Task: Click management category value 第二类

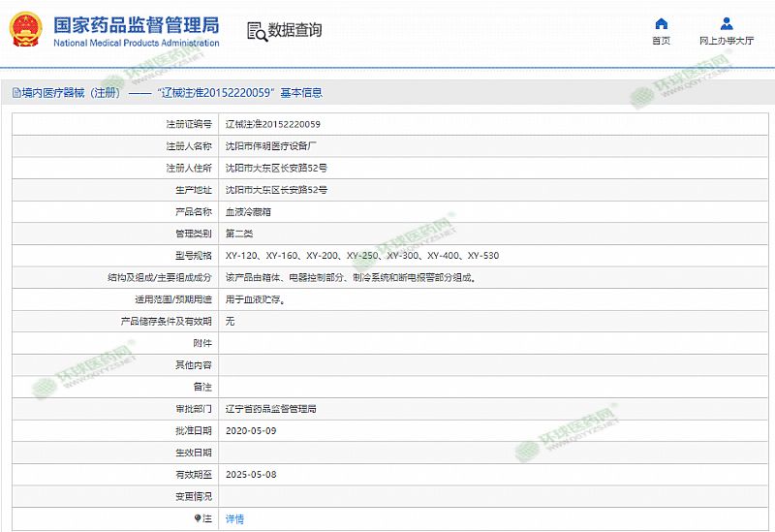Action: coord(238,234)
